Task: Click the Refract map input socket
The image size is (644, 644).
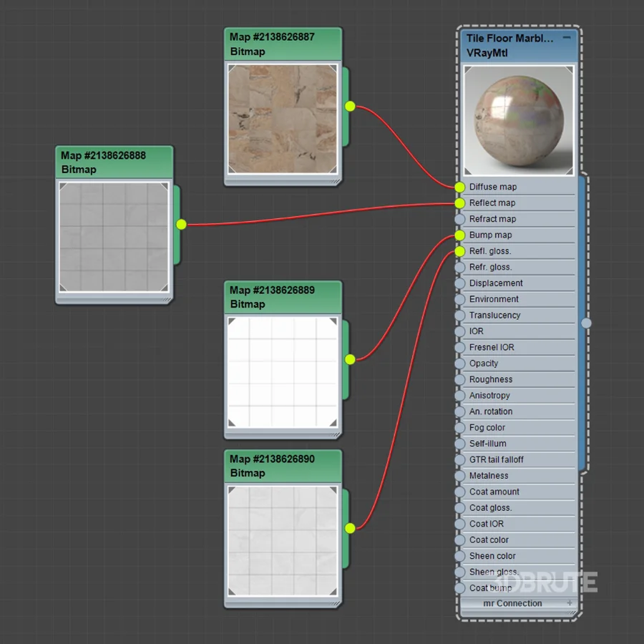Action: click(459, 220)
